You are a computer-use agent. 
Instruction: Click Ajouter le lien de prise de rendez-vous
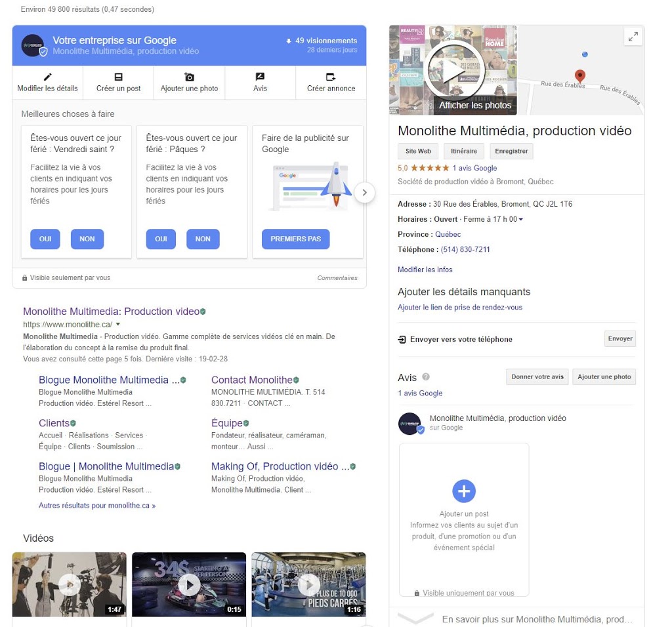tap(460, 307)
